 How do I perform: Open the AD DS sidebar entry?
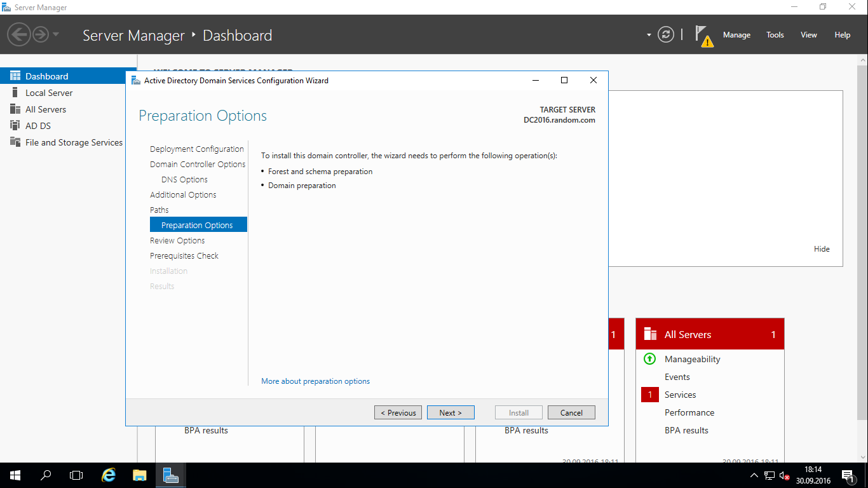point(38,126)
